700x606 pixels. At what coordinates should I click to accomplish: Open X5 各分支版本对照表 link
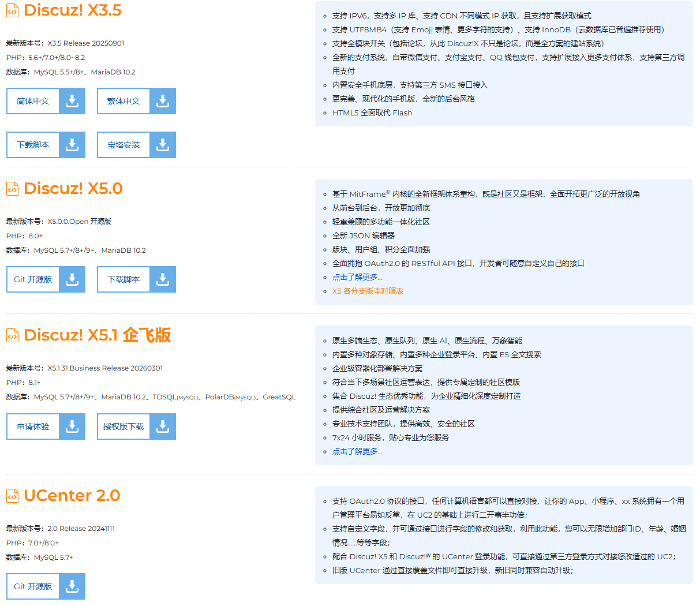pyautogui.click(x=368, y=291)
